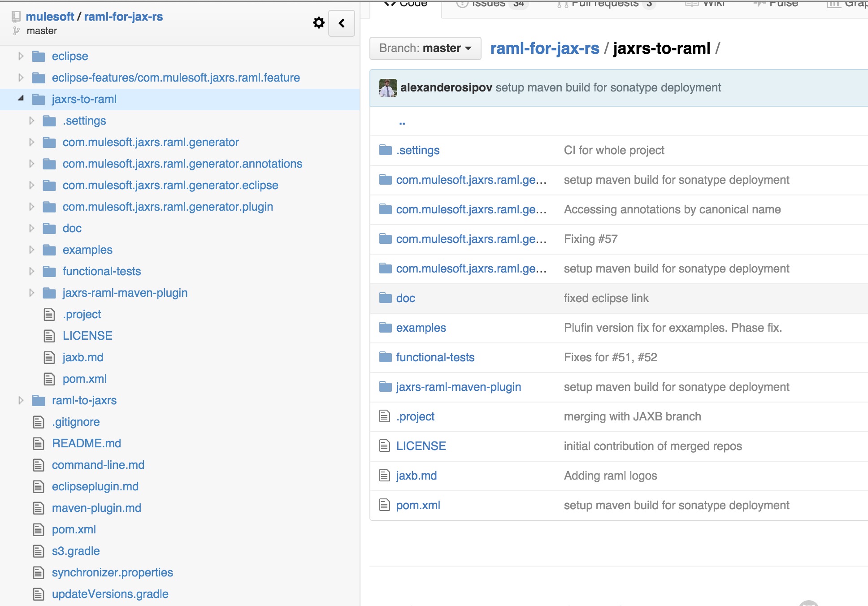Click the examples folder icon in file list
Screen dimensions: 868x606
coord(385,328)
